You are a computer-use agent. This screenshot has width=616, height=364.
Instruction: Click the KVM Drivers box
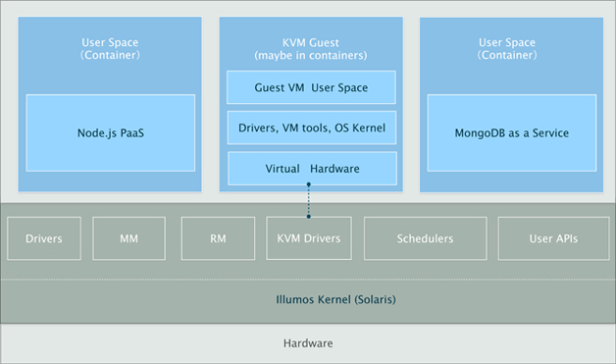(x=309, y=238)
